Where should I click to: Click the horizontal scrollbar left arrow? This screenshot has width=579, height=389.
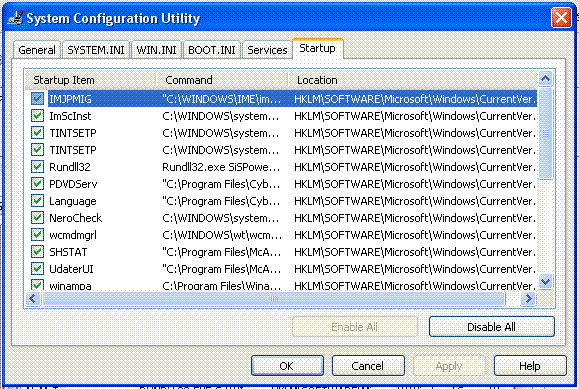(x=33, y=298)
